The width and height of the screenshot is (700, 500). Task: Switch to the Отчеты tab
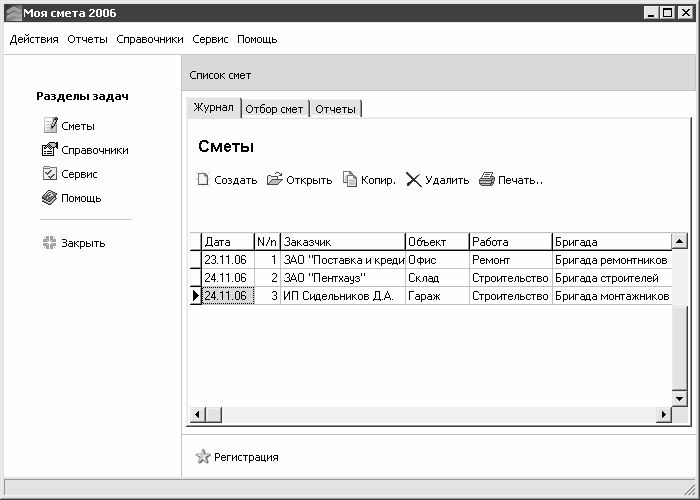pyautogui.click(x=335, y=109)
